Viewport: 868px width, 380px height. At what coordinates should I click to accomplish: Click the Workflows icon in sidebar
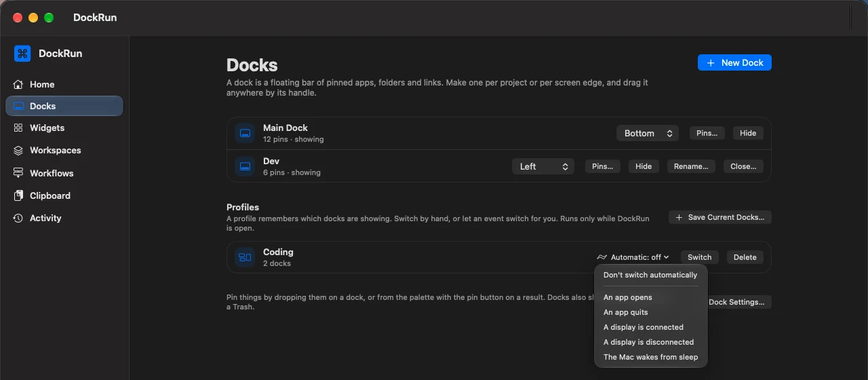[x=18, y=173]
